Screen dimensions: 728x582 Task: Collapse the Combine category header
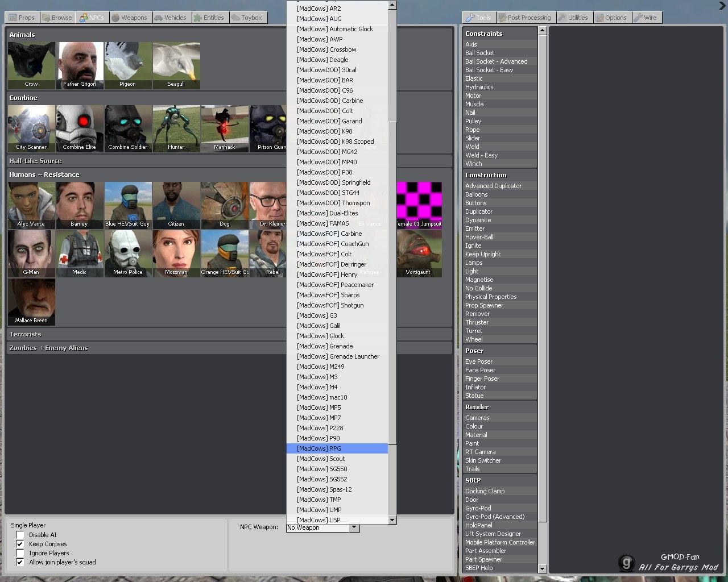[x=147, y=98]
